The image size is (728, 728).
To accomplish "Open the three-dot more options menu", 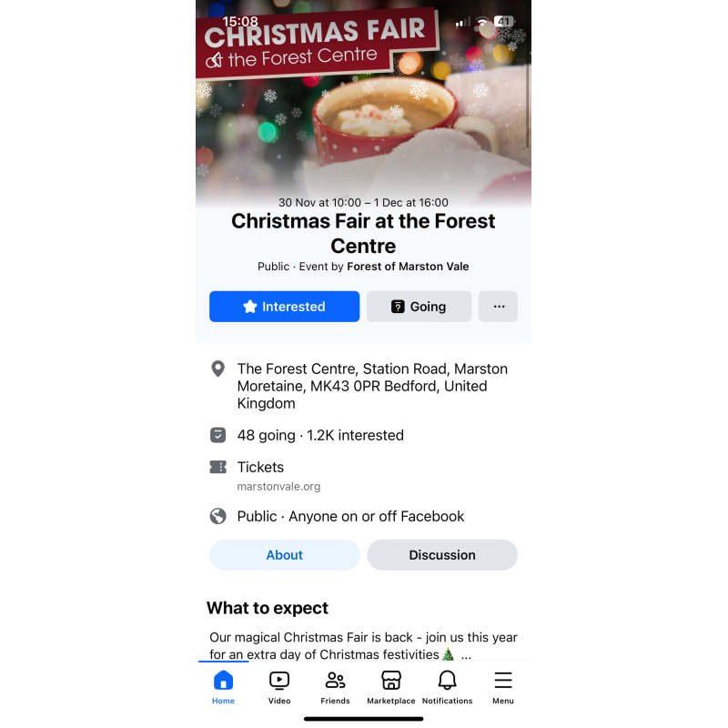I will pos(498,307).
